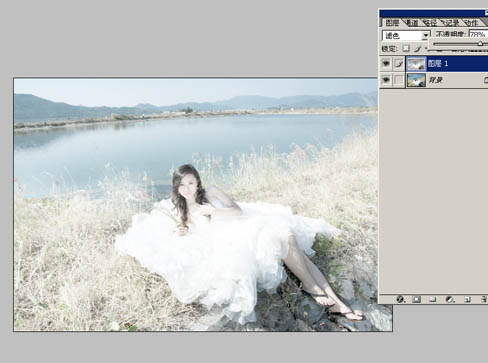Toggle lock transparent pixels checkbox

(x=406, y=49)
